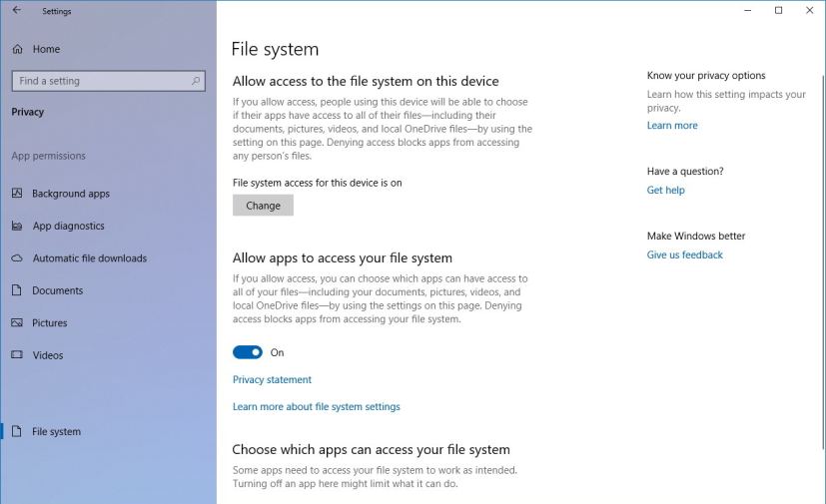Viewport: 826px width, 504px height.
Task: Click Give us feedback link
Action: coord(685,254)
